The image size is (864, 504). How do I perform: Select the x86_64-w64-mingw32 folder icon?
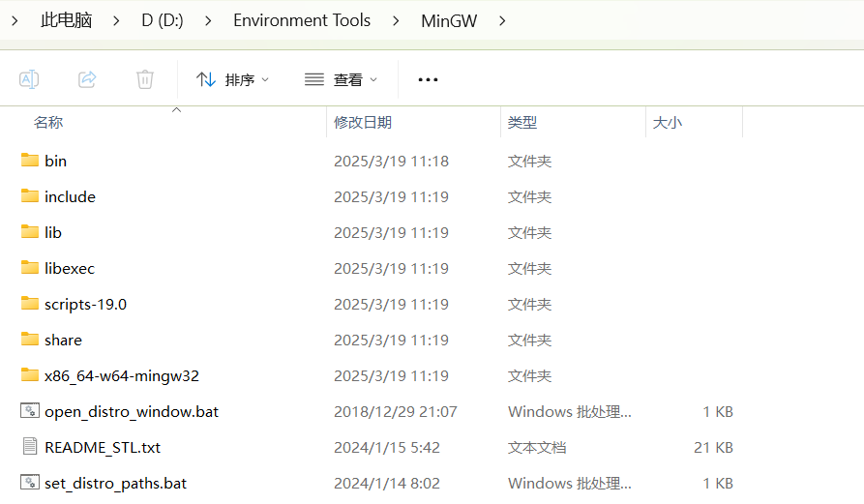point(30,375)
